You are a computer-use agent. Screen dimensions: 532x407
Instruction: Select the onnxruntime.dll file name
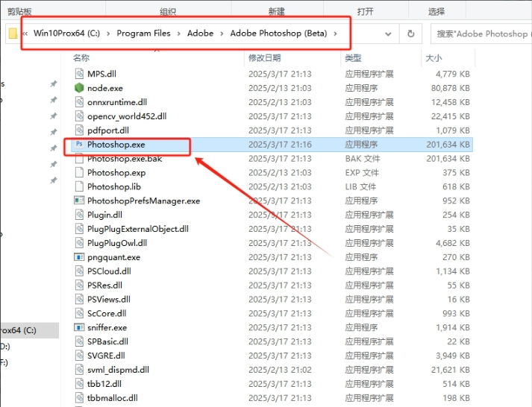coord(117,102)
